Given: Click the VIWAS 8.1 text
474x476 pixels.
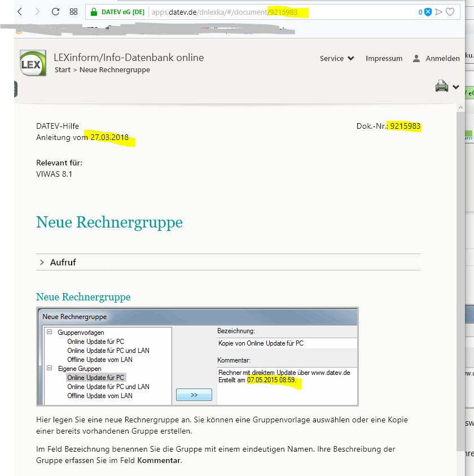Looking at the screenshot, I should click(54, 174).
